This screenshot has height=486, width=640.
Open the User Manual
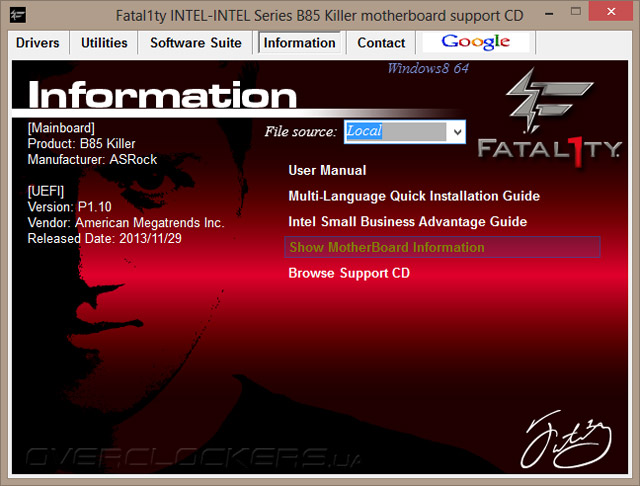[327, 171]
